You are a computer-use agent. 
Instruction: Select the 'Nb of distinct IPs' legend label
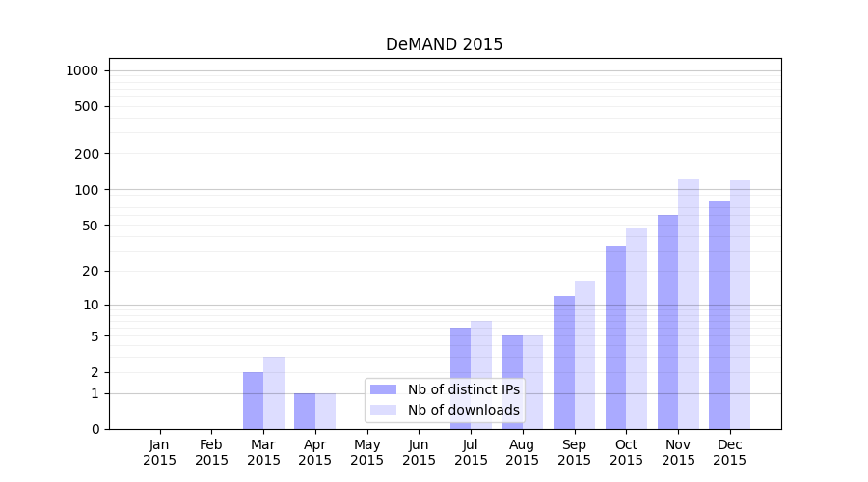click(463, 389)
